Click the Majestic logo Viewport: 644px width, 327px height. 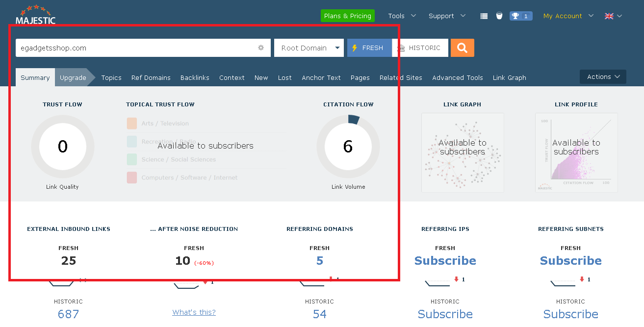pos(35,15)
